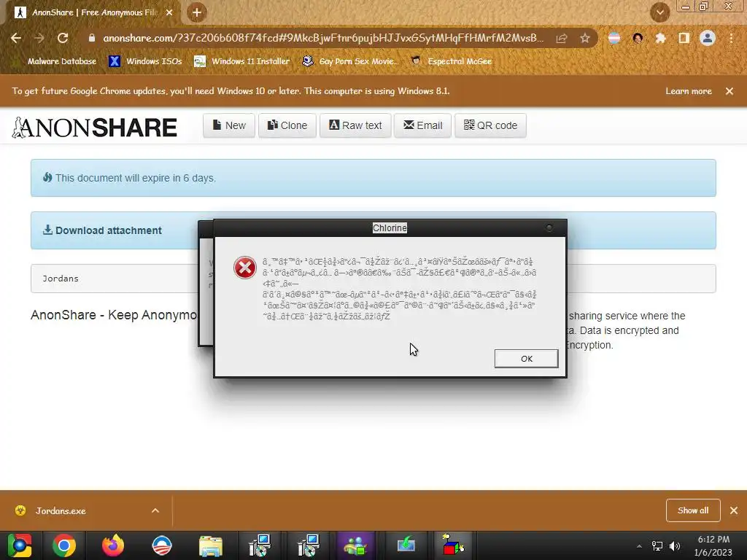Open Windows ISOs bookmark

(145, 61)
